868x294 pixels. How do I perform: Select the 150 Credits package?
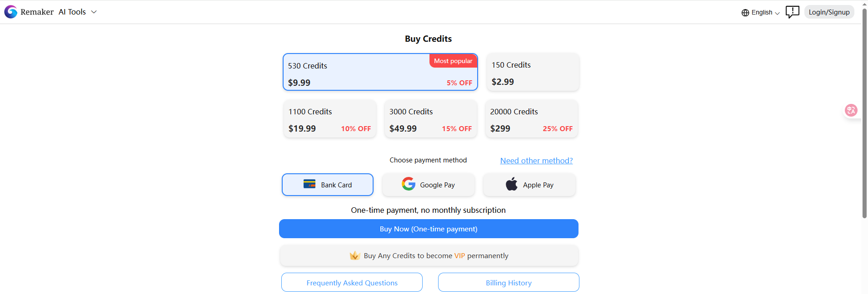pos(533,72)
